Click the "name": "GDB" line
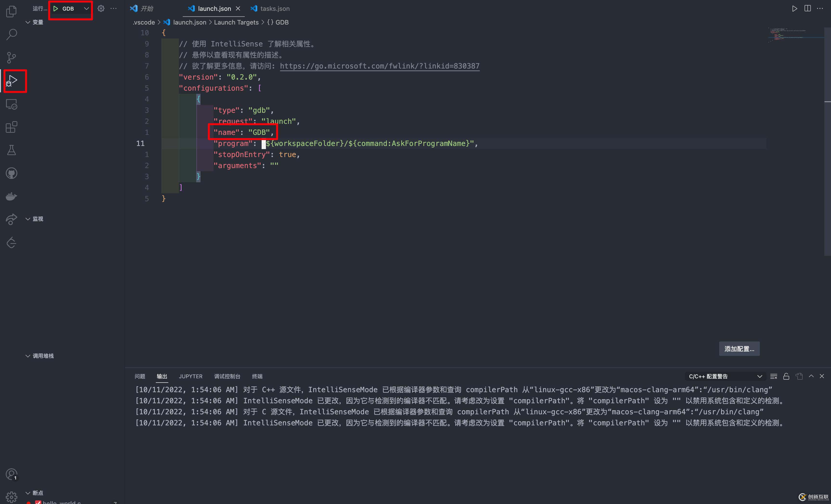831x504 pixels. (243, 132)
